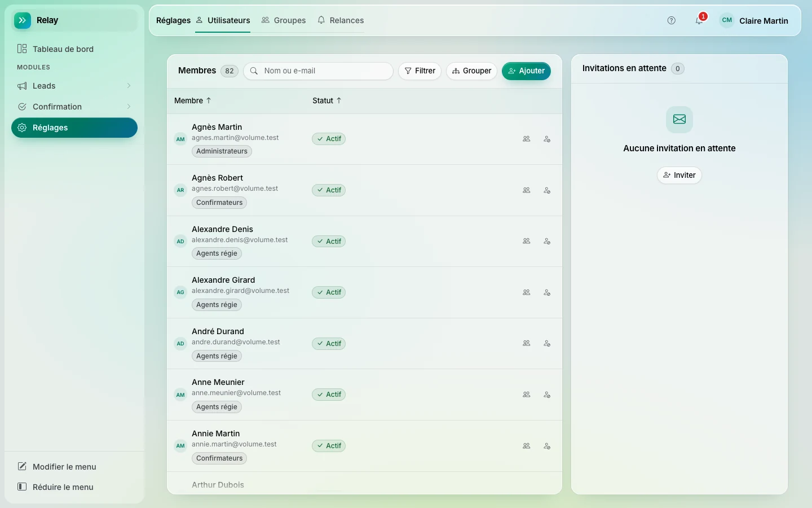812x508 pixels.
Task: Click Réduire le menu
Action: [x=74, y=487]
